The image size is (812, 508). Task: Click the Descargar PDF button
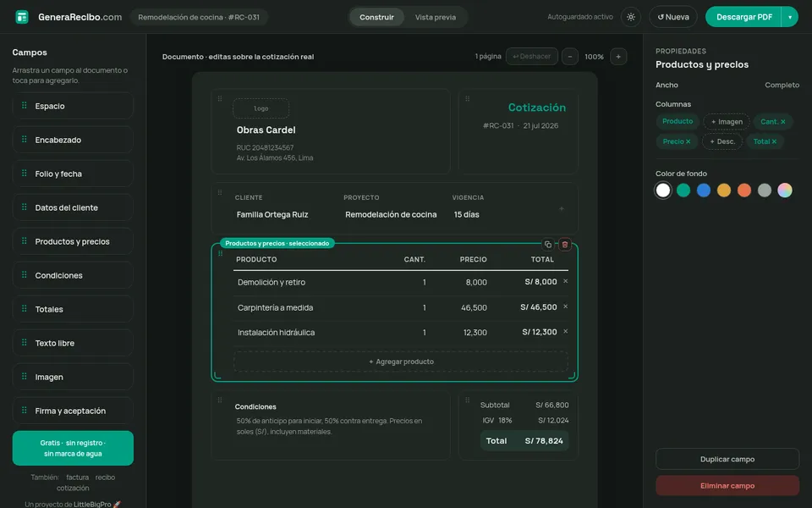pos(743,17)
